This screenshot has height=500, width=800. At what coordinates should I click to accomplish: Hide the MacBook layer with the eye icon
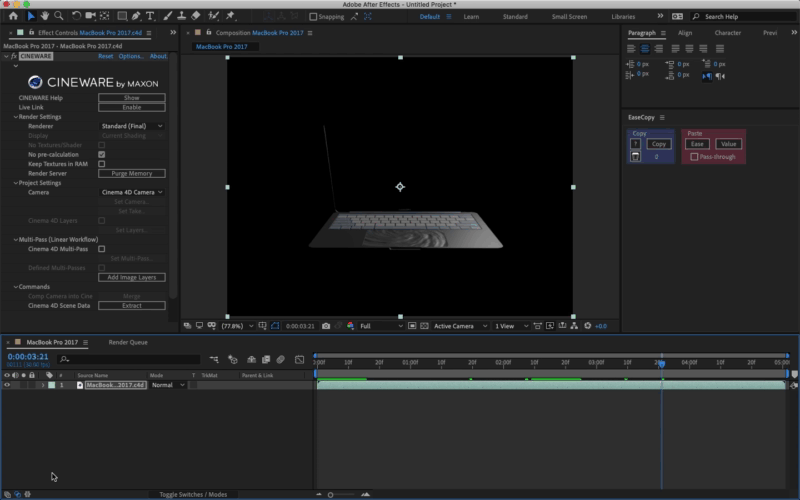point(7,385)
